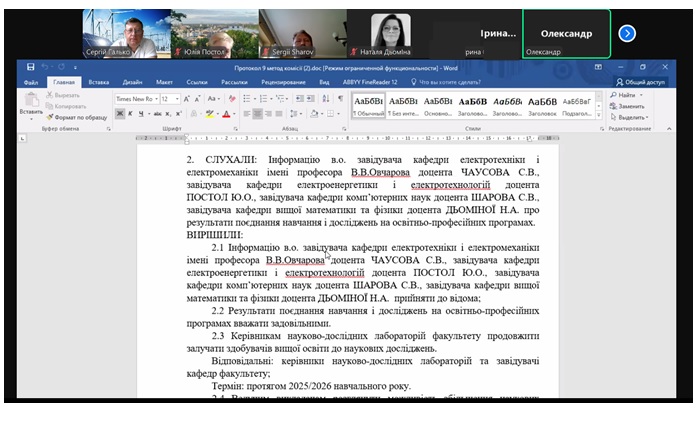Open the Change Case (Aa) dropdown
The image size is (698, 423).
point(214,99)
